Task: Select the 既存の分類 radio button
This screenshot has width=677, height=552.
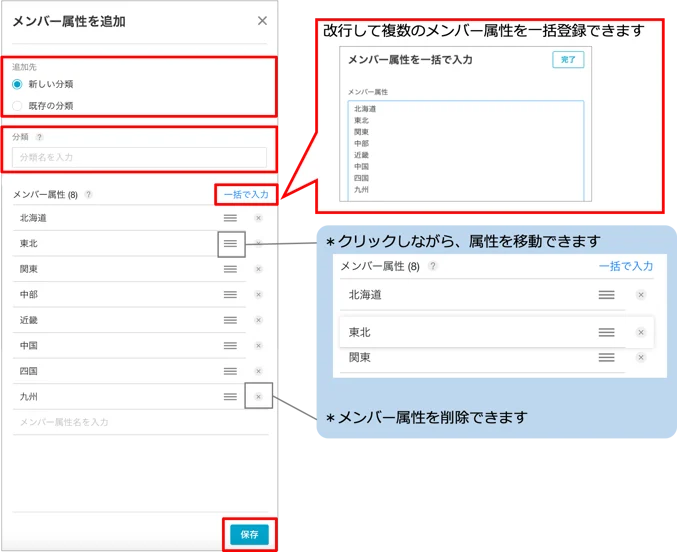Action: (x=17, y=106)
